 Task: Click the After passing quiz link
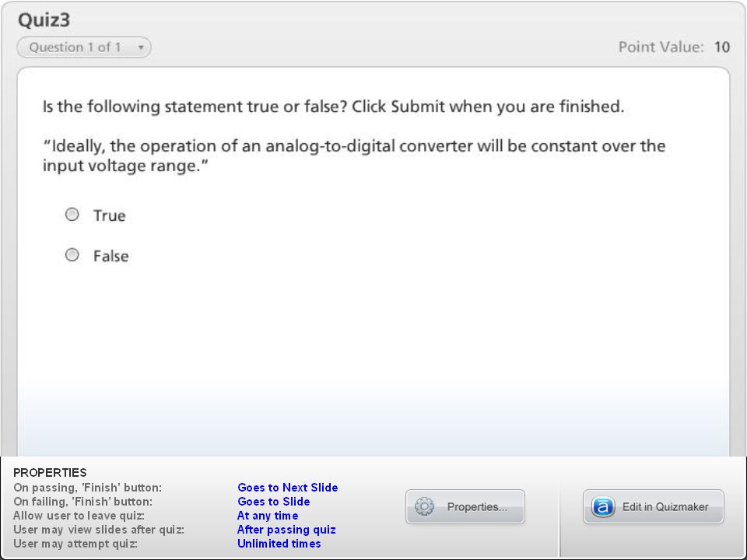click(286, 530)
